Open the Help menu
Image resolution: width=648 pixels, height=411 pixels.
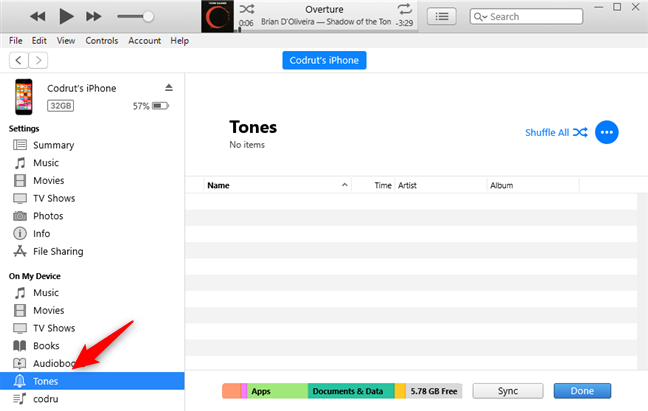pyautogui.click(x=179, y=40)
